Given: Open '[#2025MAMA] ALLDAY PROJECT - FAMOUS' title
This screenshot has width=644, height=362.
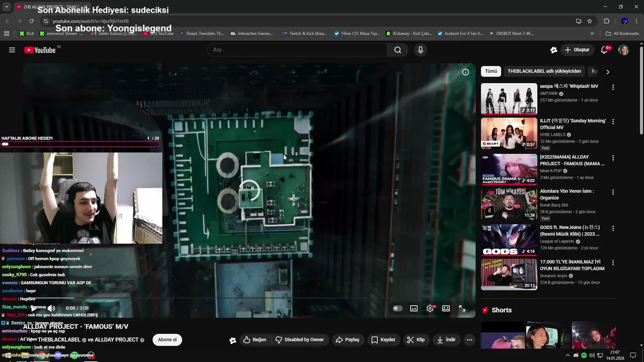Looking at the screenshot, I should coord(573,160).
